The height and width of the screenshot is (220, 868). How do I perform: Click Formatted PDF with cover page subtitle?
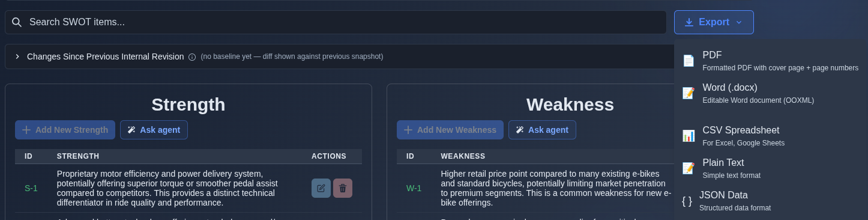click(780, 68)
